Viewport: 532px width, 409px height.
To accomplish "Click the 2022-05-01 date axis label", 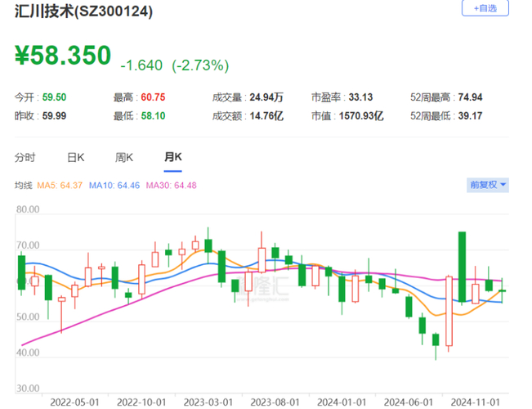I will click(74, 402).
